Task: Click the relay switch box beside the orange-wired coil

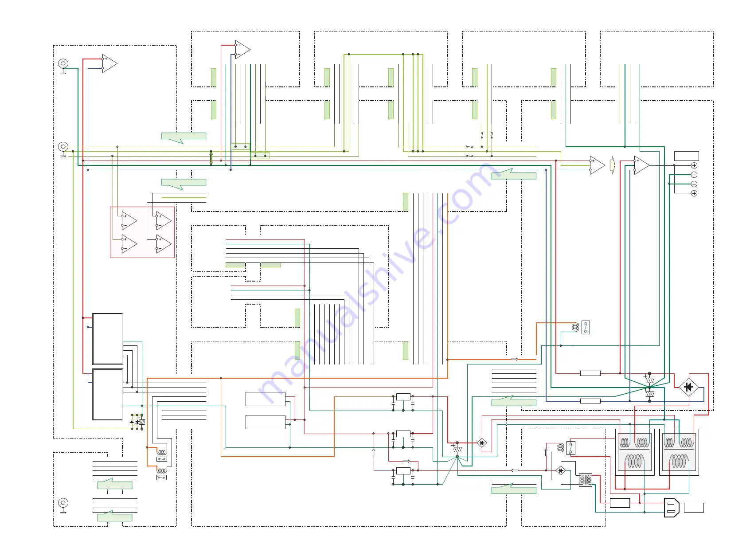Action: (586, 327)
